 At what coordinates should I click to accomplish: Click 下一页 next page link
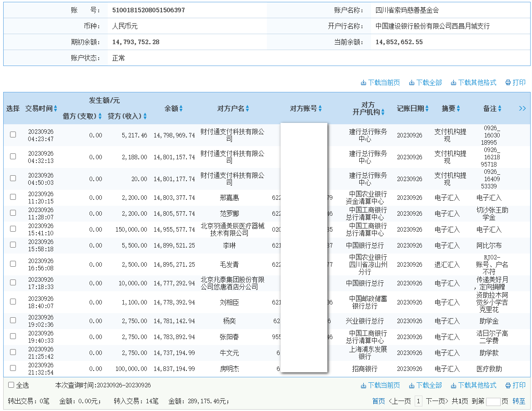coord(437,401)
